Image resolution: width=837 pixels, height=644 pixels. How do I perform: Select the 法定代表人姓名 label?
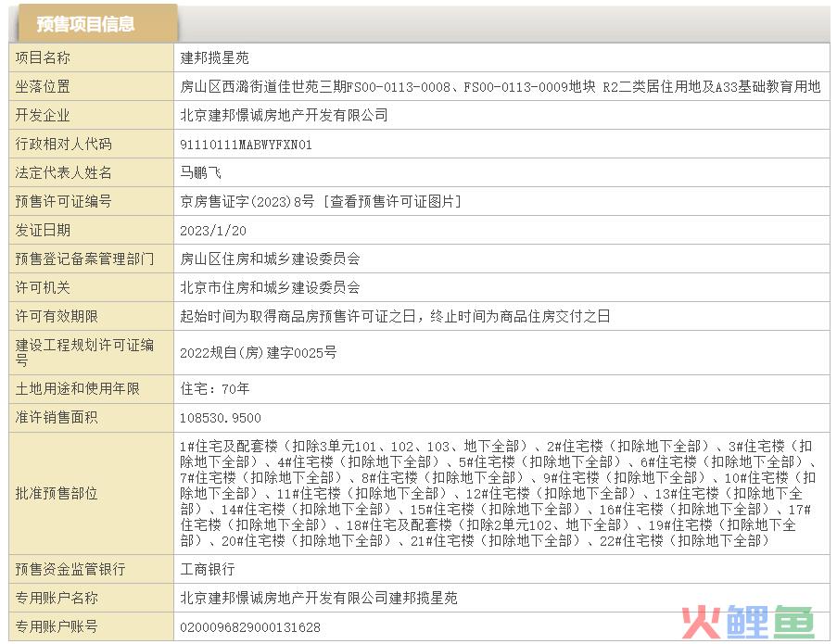(x=64, y=173)
